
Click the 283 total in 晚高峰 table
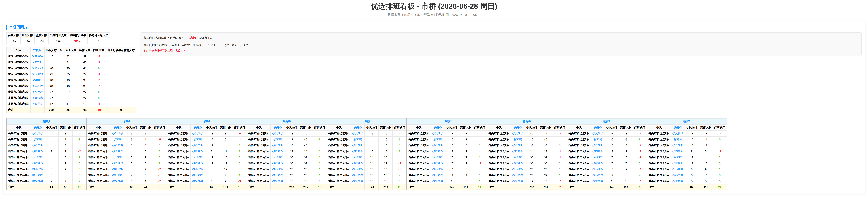click(x=532, y=187)
